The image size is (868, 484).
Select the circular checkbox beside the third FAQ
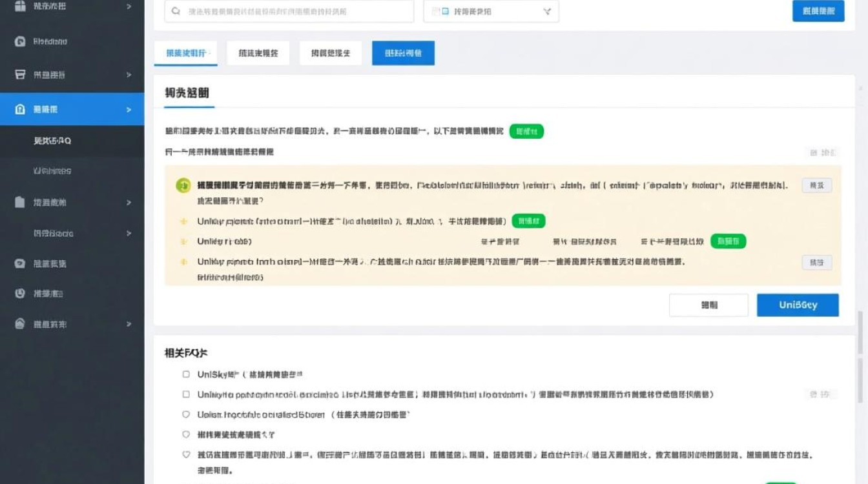(x=185, y=414)
